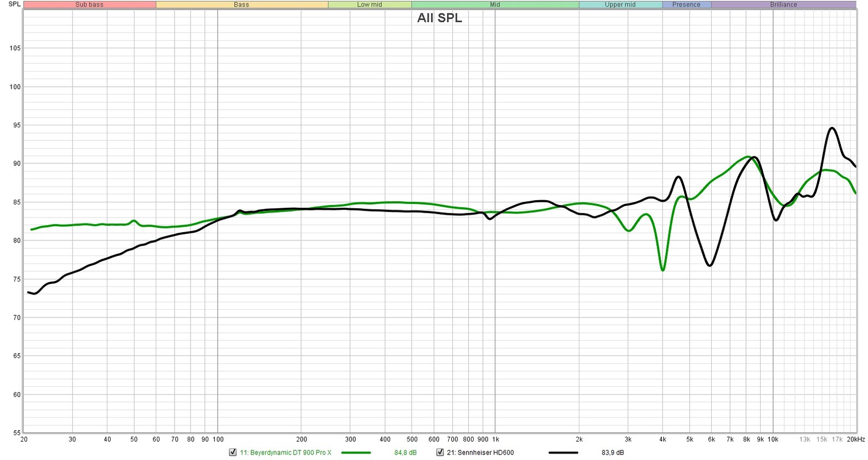Viewport: 868px width, 460px height.
Task: Select the Low mid band header
Action: coord(369,4)
